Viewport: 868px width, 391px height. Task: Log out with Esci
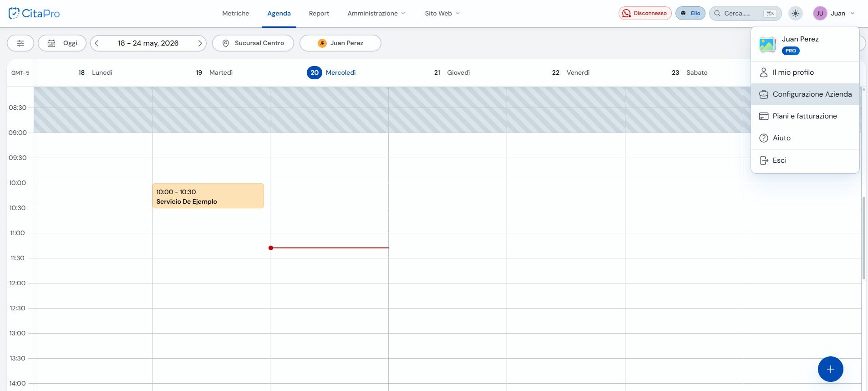coord(805,160)
